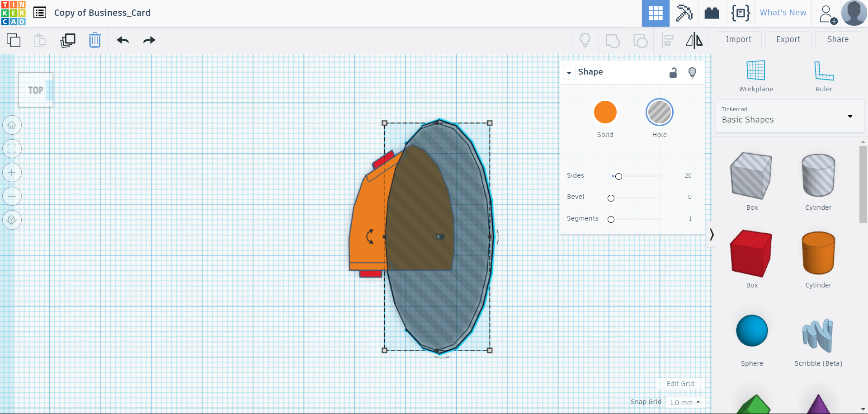This screenshot has height=414, width=868.
Task: Click the Ungroup shapes icon
Action: tap(640, 40)
